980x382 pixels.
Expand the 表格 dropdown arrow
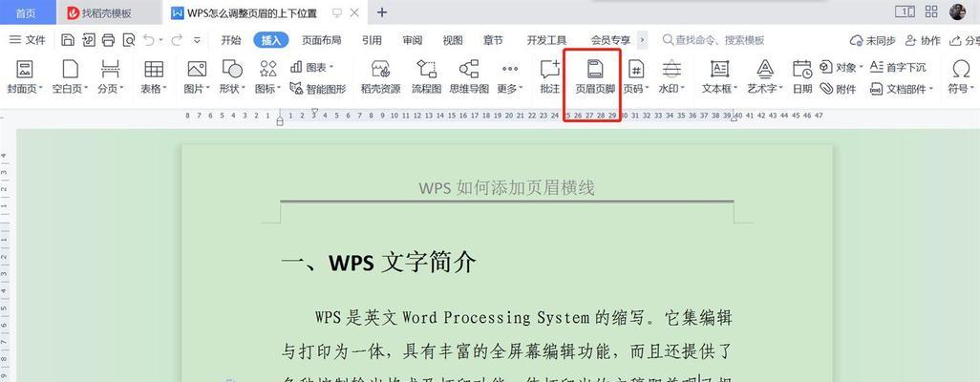165,89
